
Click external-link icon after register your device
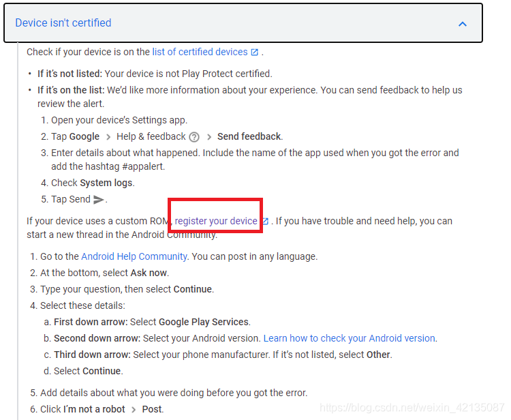tap(265, 222)
